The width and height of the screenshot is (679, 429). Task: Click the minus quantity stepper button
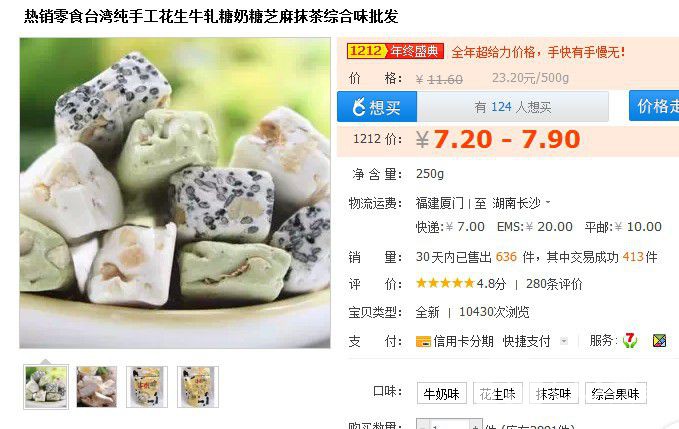[422, 424]
